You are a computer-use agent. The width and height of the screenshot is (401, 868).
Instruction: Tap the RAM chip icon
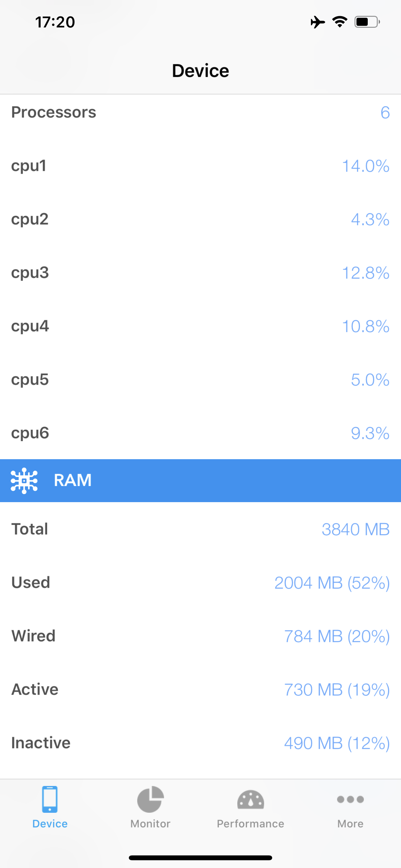[x=24, y=480]
